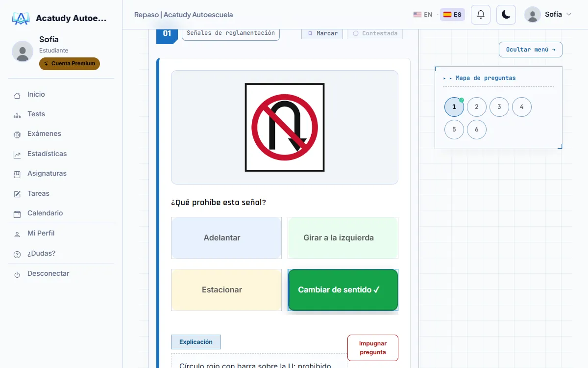Image resolution: width=588 pixels, height=368 pixels.
Task: Jump to question 4 in the map
Action: pos(522,107)
